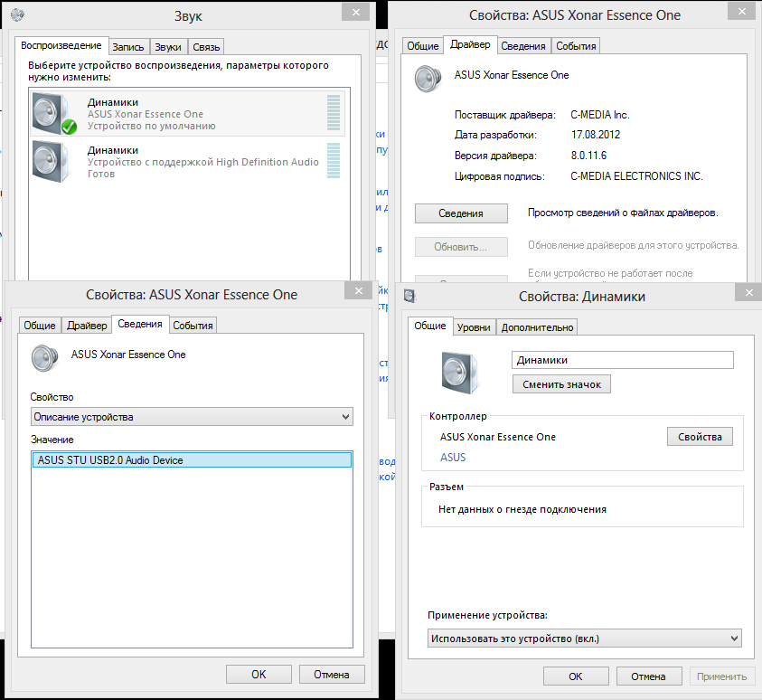The width and height of the screenshot is (762, 700).
Task: Open the Звуки tab in Sound window
Action: tap(168, 47)
